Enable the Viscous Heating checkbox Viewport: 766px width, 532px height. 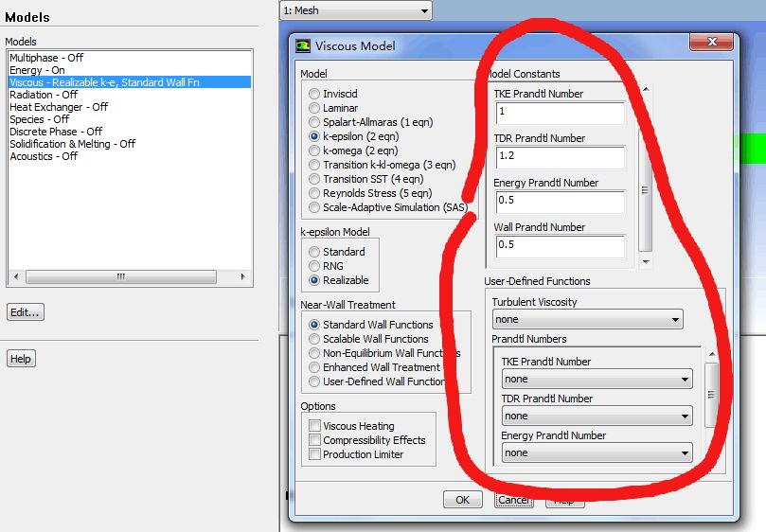pos(314,426)
